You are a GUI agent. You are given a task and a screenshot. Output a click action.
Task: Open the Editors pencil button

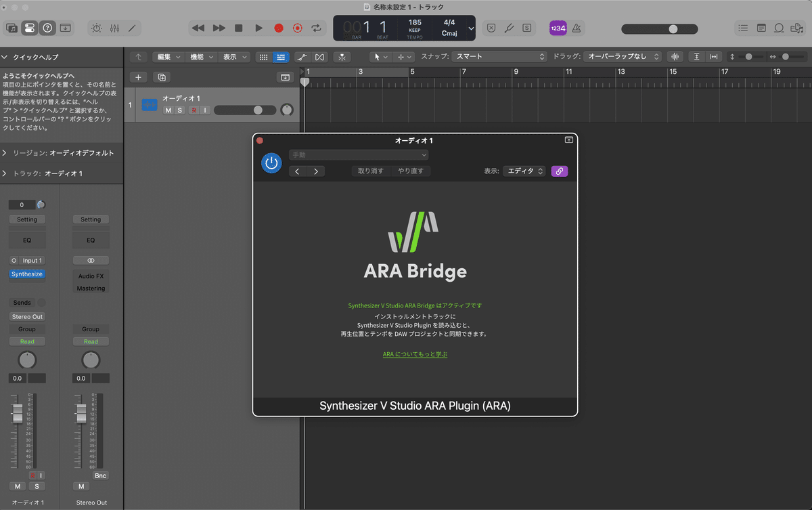pos(132,28)
